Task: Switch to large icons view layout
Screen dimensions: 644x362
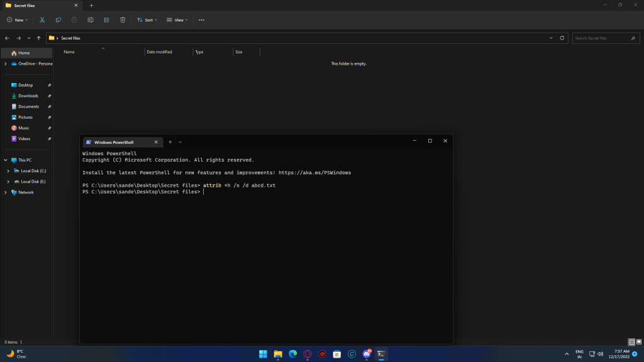Action: pos(639,342)
